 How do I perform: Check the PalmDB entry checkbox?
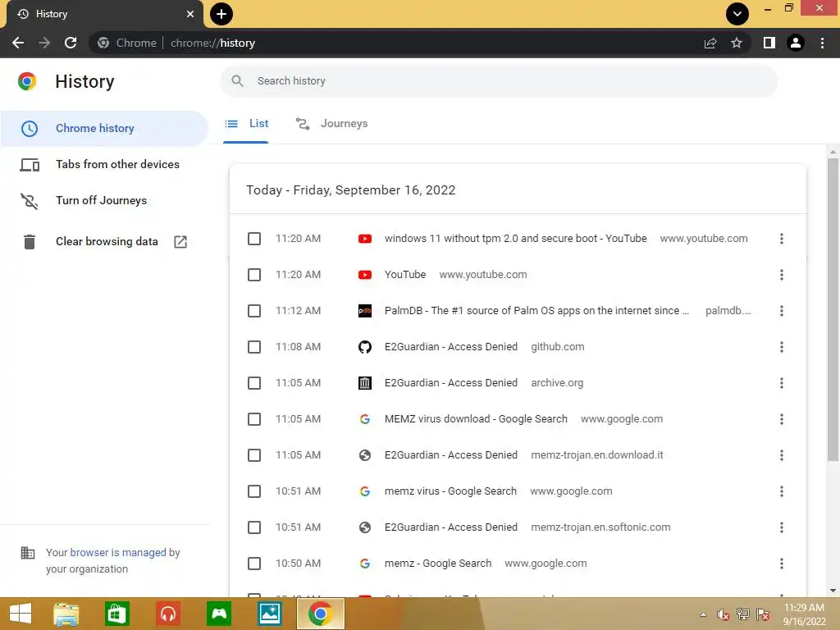pyautogui.click(x=254, y=311)
